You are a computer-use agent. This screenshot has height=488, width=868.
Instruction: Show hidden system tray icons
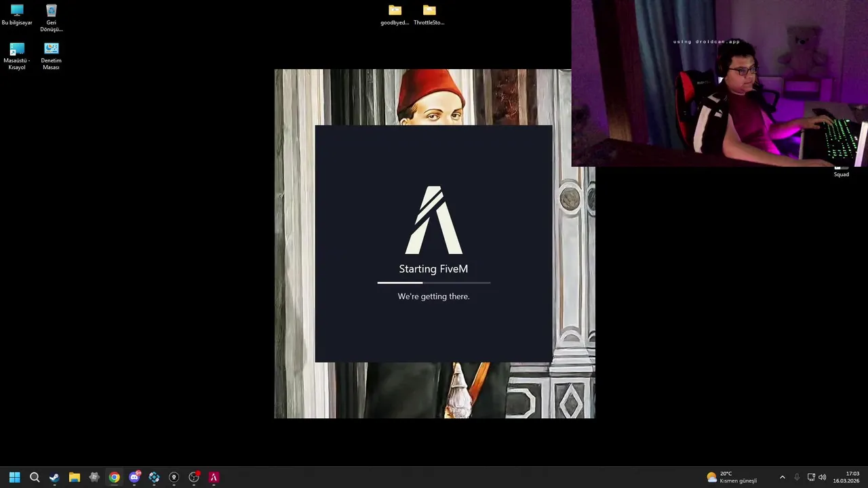tap(782, 477)
